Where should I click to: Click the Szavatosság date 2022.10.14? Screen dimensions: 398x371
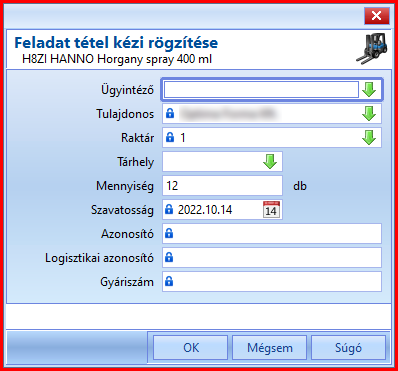point(205,210)
